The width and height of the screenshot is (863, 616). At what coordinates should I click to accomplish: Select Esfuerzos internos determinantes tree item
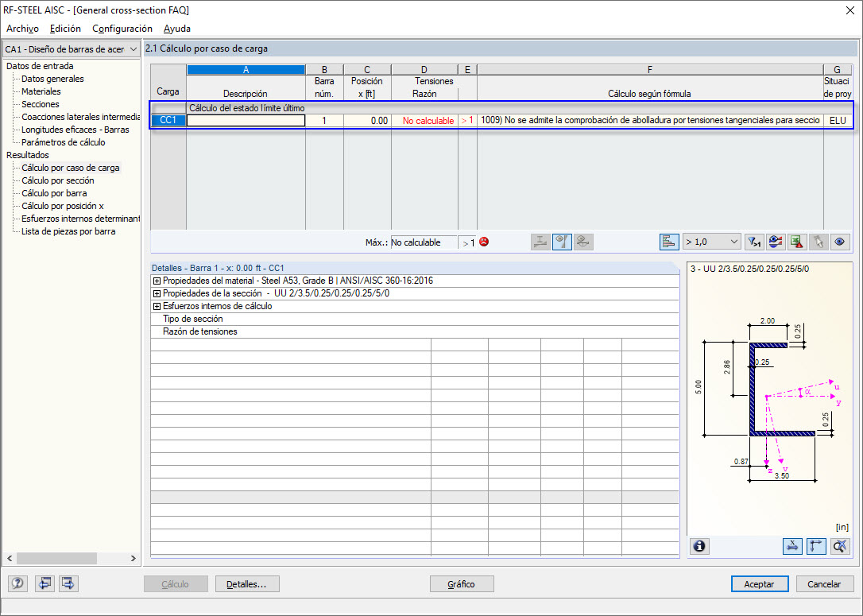[81, 219]
